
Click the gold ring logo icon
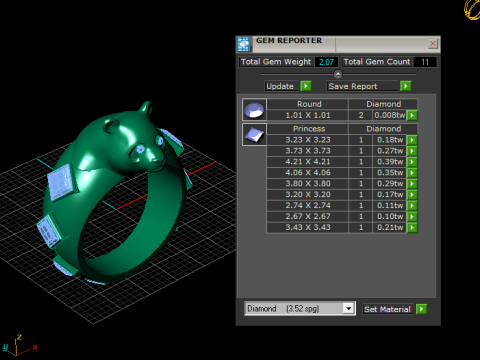[472, 9]
